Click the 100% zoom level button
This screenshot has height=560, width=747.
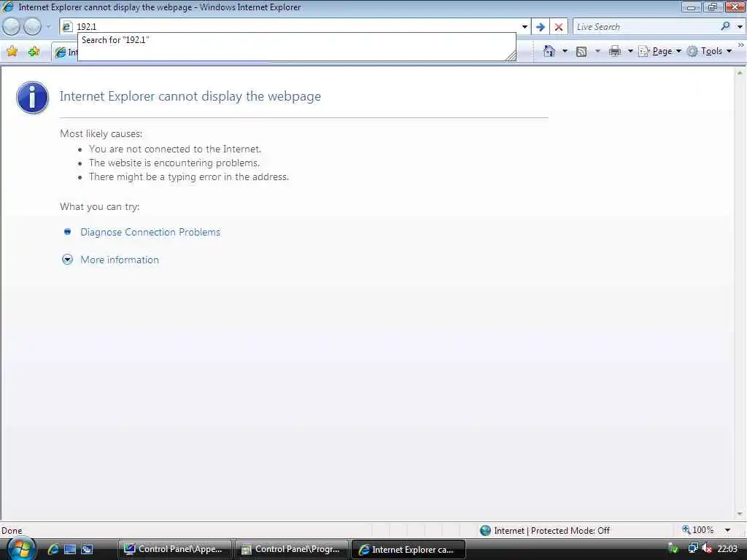tap(697, 529)
